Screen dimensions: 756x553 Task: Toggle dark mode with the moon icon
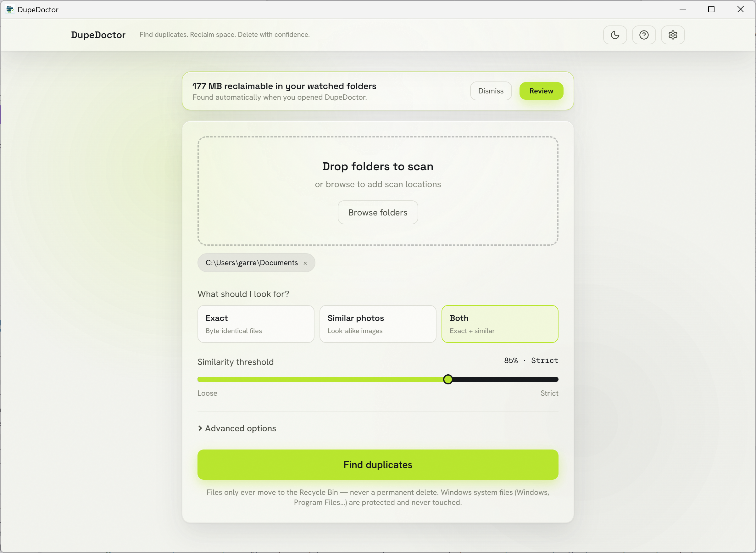(615, 35)
